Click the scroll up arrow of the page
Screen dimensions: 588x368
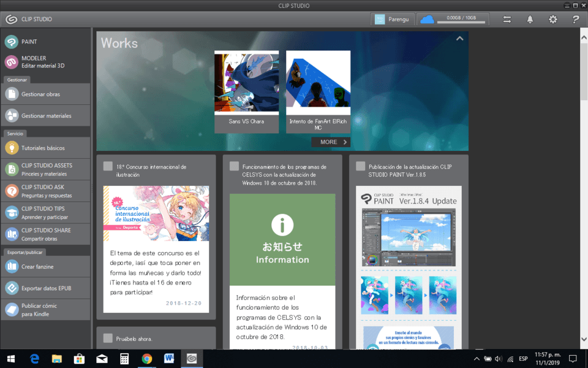coord(584,38)
